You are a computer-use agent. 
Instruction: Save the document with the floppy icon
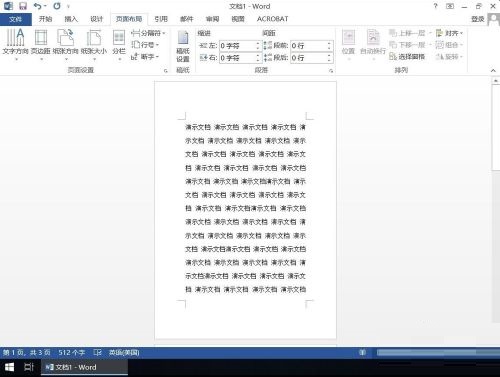pos(23,6)
